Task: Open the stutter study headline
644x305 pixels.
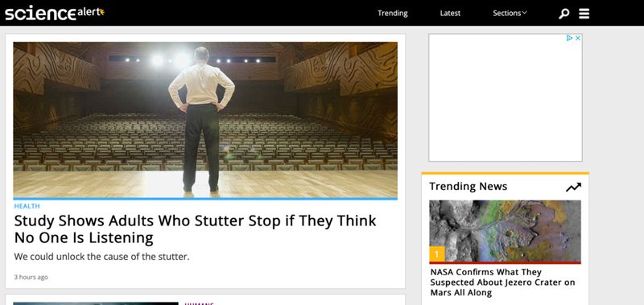Action: tap(195, 229)
